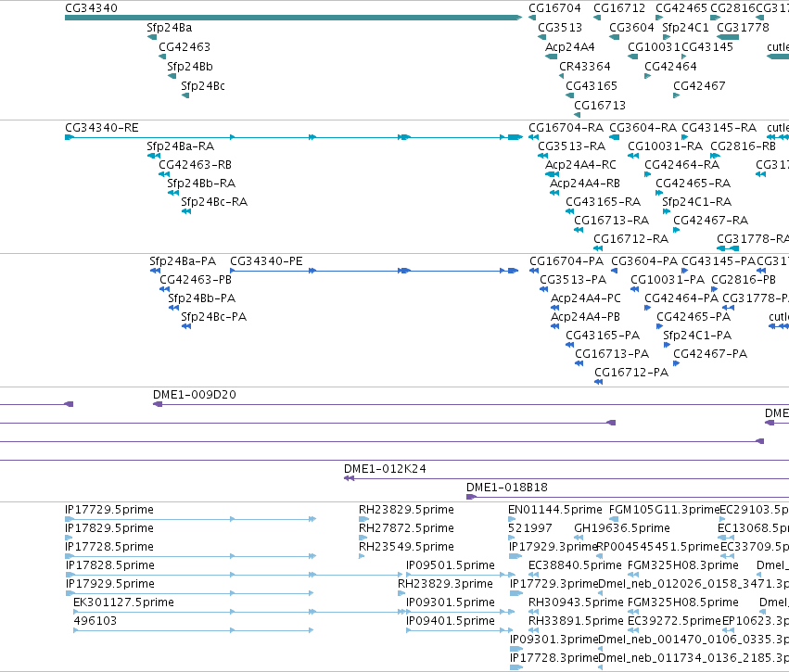Image resolution: width=789 pixels, height=672 pixels.
Task: Select the Sfp24Bc-PA protein label
Action: [214, 317]
